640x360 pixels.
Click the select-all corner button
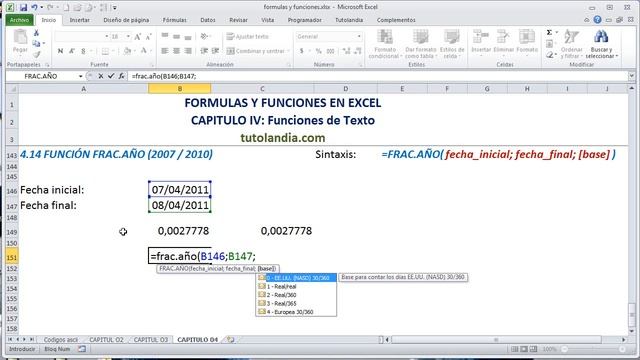point(12,89)
